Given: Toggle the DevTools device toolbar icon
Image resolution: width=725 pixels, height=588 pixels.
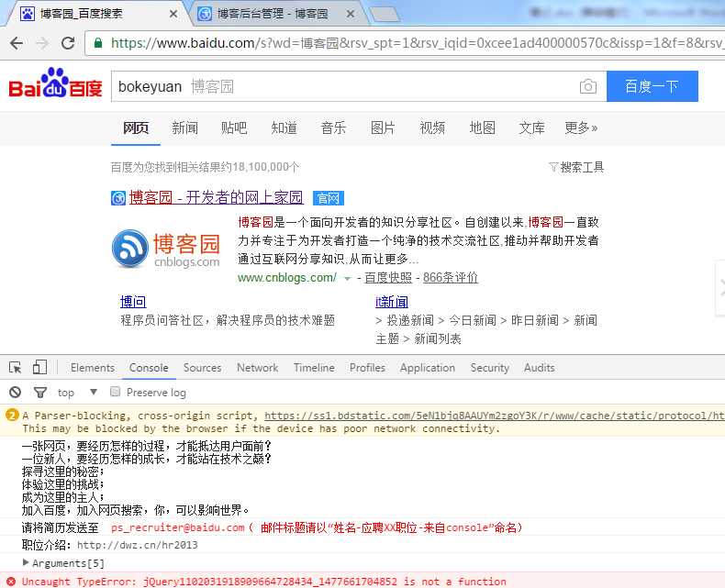Looking at the screenshot, I should (x=39, y=368).
